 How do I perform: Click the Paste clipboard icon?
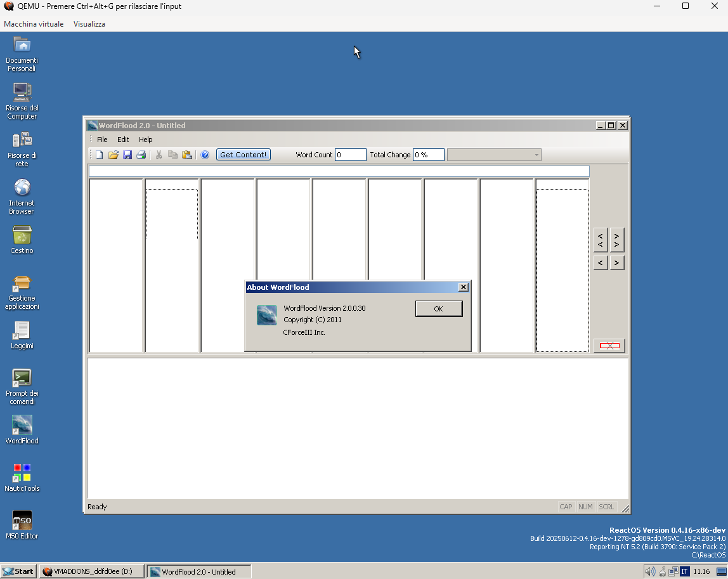pyautogui.click(x=187, y=155)
